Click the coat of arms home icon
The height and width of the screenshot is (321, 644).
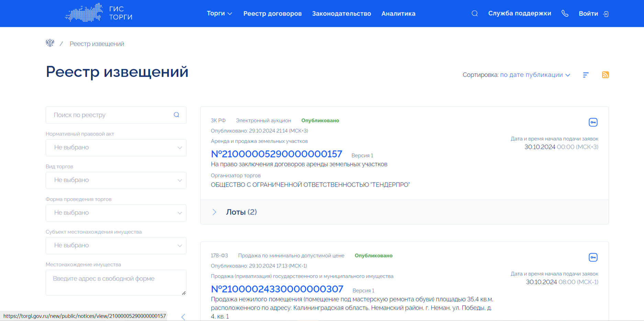tap(50, 43)
